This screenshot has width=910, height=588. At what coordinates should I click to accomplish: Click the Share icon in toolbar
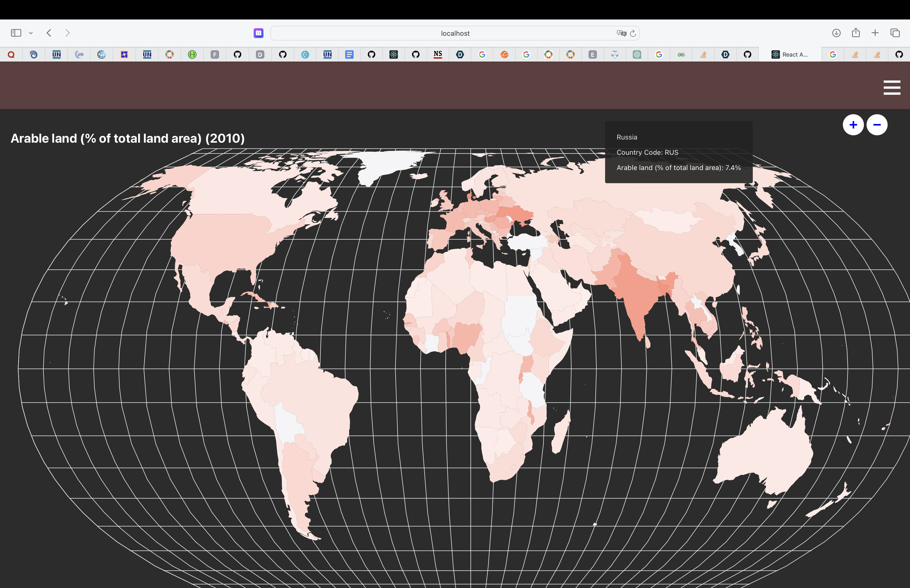[855, 33]
